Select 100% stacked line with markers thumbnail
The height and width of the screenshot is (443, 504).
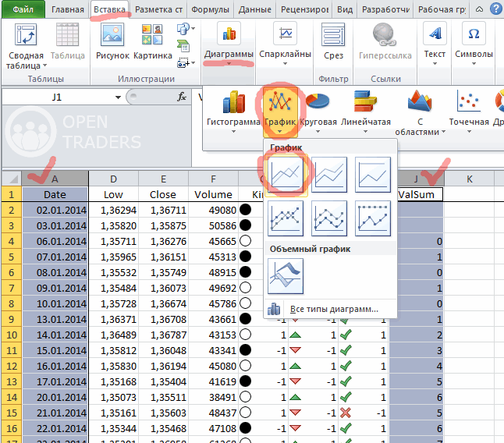pyautogui.click(x=373, y=218)
